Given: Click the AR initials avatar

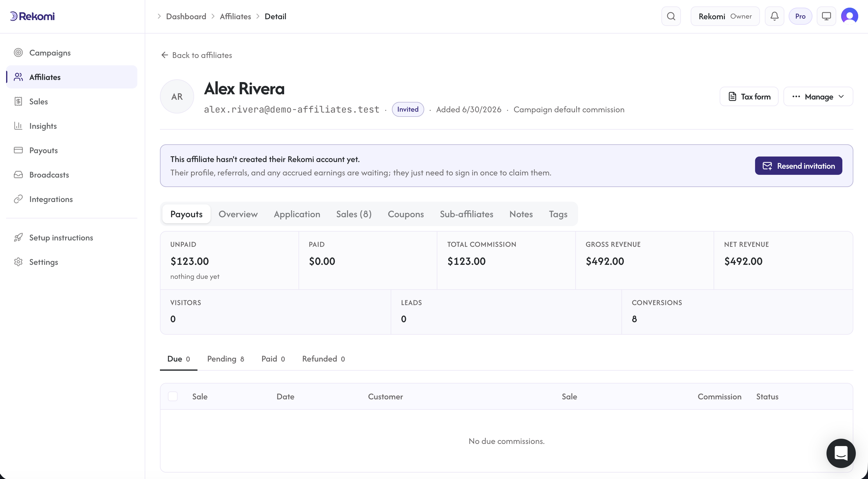Looking at the screenshot, I should click(x=177, y=97).
